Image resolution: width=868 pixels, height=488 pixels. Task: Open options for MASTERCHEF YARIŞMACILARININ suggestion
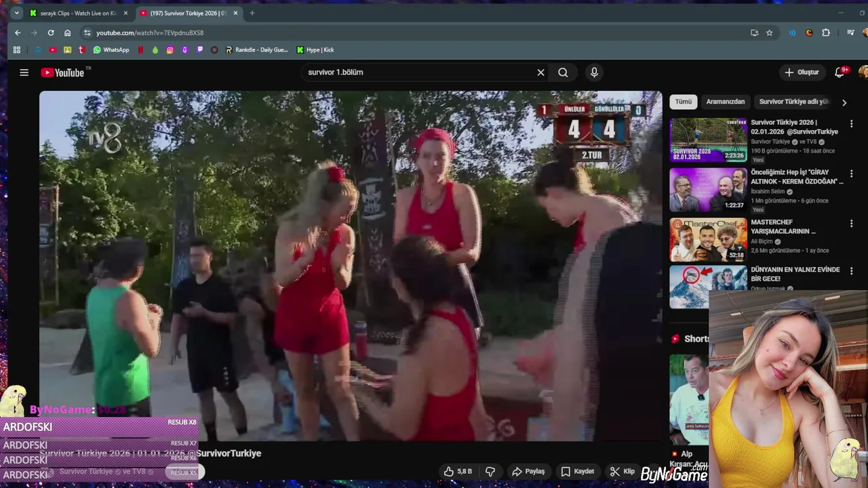pos(852,223)
